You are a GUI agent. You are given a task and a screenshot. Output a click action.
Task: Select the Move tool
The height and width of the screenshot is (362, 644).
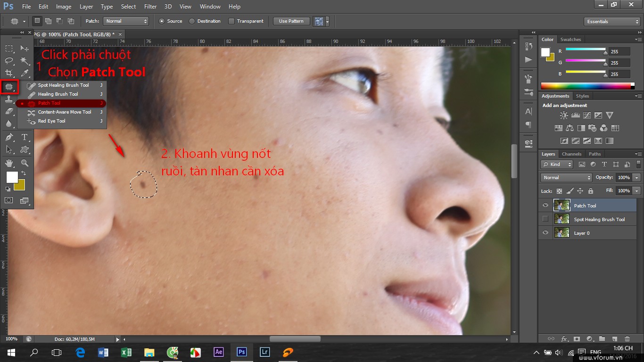25,49
